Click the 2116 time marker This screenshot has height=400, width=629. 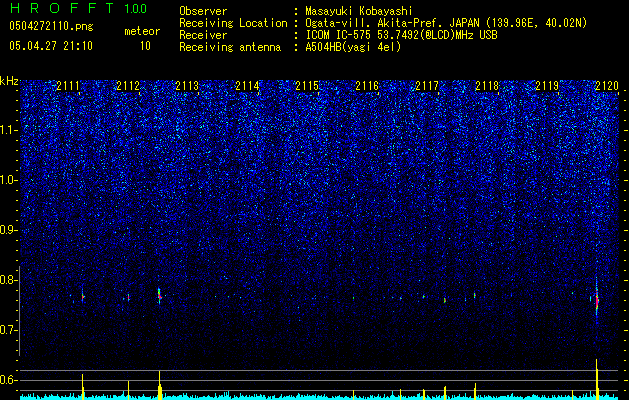coord(367,86)
